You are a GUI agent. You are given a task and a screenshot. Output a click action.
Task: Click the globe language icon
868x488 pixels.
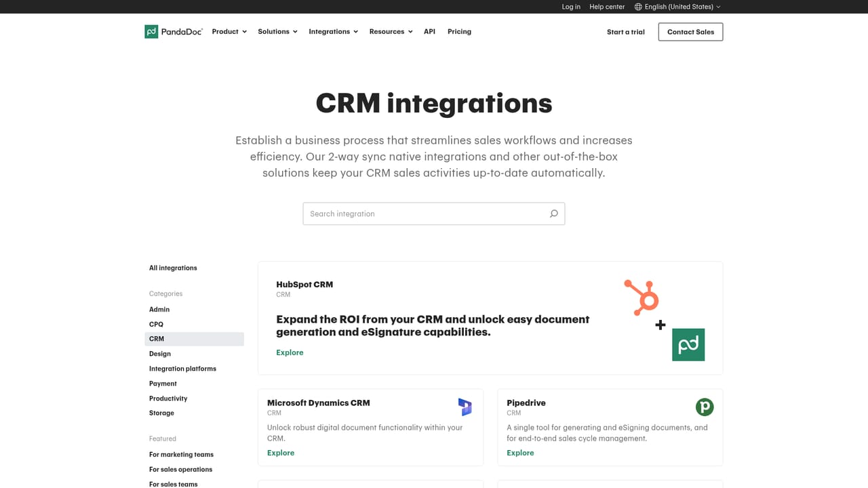(x=638, y=7)
